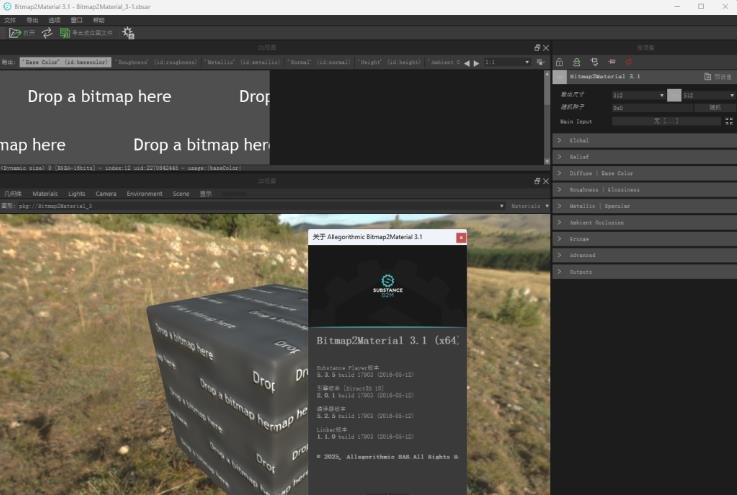Expand the Relief parameter group
The width and height of the screenshot is (737, 495).
645,157
